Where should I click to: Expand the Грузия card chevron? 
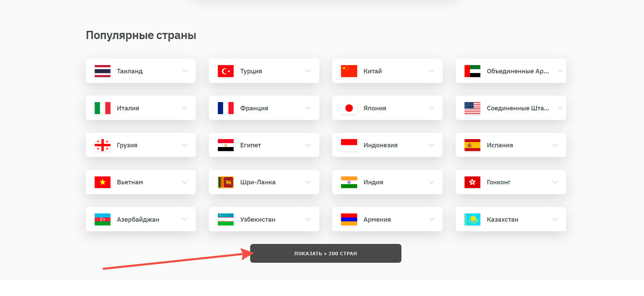pos(185,145)
